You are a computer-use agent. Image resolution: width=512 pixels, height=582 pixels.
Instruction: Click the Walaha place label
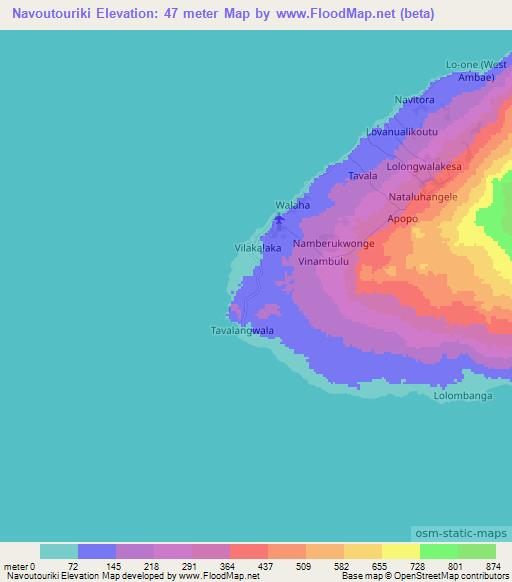(x=293, y=205)
